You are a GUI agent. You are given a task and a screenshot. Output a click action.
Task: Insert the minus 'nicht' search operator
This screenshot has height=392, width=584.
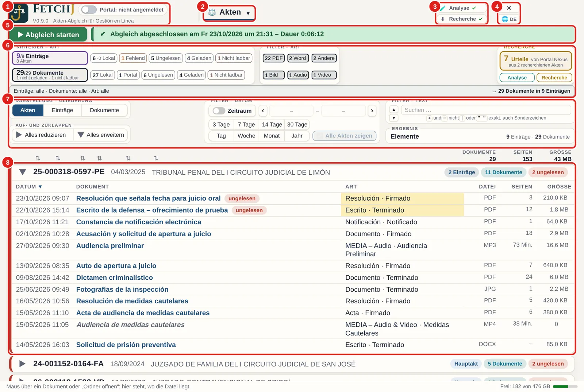click(x=445, y=118)
